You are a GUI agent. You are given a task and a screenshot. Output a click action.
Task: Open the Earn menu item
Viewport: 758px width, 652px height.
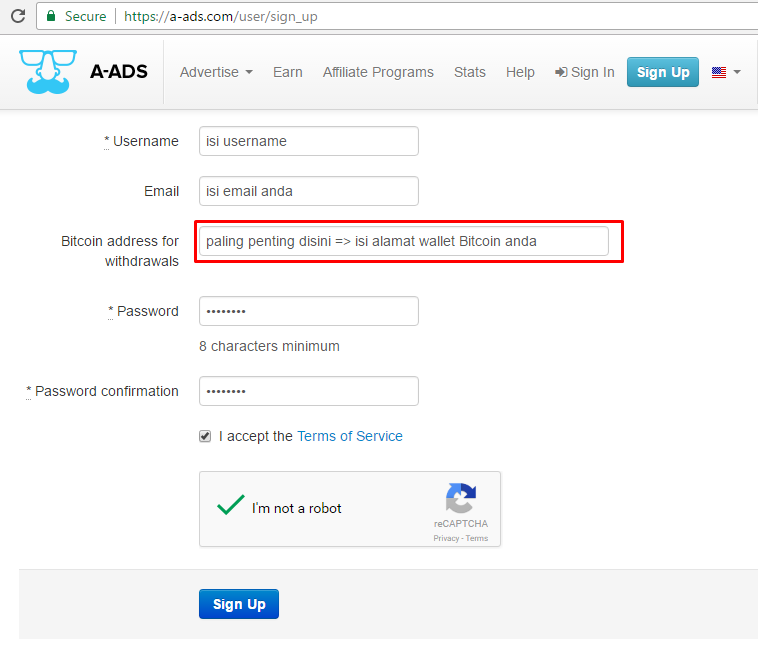click(288, 72)
